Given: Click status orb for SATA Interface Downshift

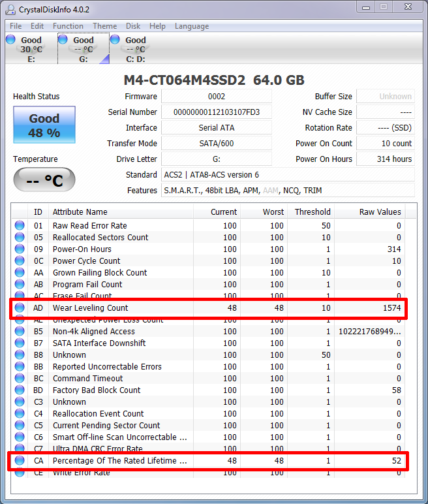Looking at the screenshot, I should [x=20, y=343].
